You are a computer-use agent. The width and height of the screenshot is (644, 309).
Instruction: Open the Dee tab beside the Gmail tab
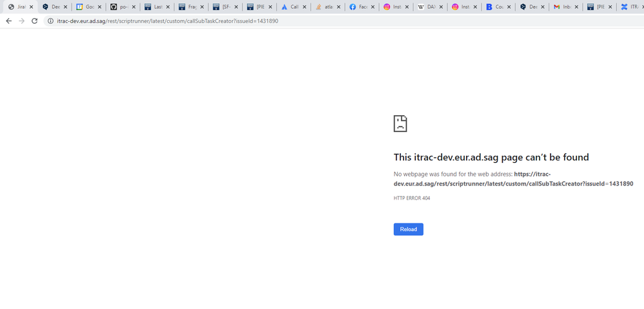pyautogui.click(x=531, y=7)
